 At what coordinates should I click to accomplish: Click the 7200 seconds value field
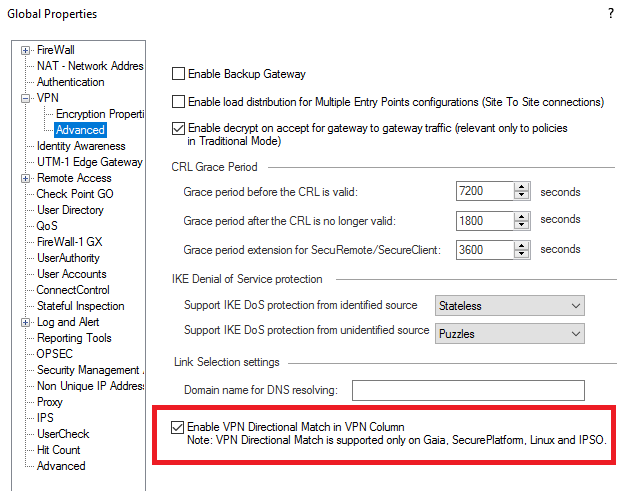485,191
